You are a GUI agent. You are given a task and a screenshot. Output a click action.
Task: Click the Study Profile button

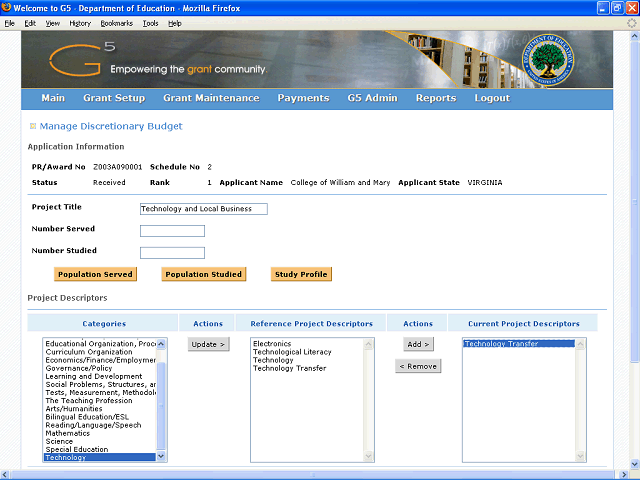pyautogui.click(x=301, y=274)
